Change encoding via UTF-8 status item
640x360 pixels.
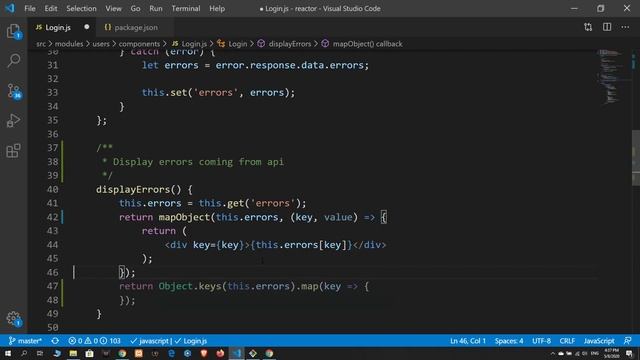coord(541,341)
